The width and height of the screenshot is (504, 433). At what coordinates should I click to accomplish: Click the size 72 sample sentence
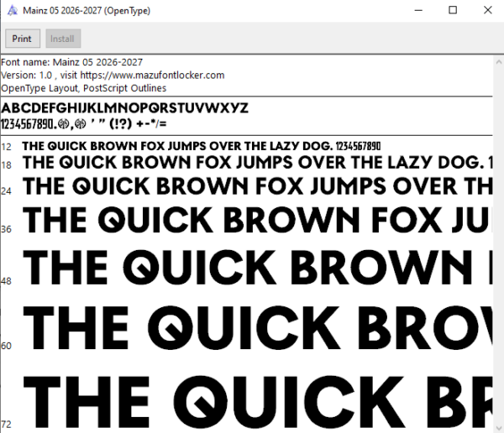(257, 401)
